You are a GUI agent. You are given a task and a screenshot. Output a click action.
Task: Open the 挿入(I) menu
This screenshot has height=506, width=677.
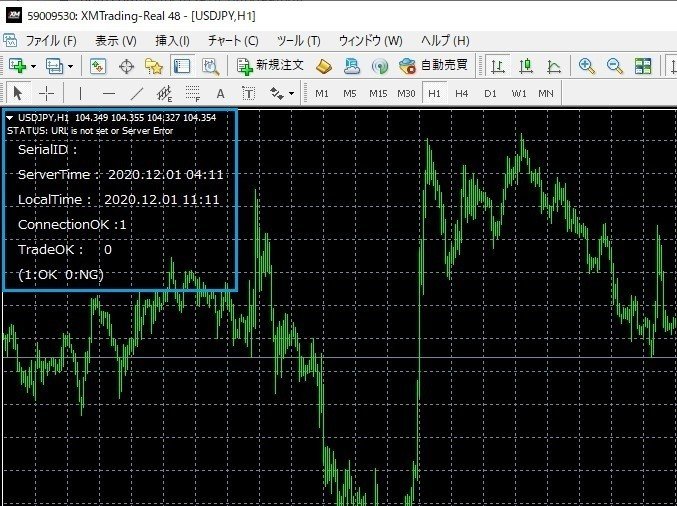point(172,41)
